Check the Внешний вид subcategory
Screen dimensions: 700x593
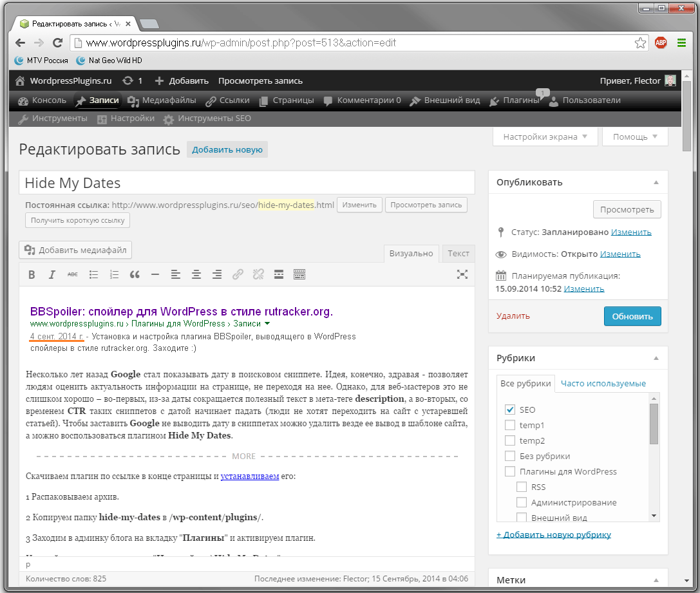pyautogui.click(x=522, y=517)
